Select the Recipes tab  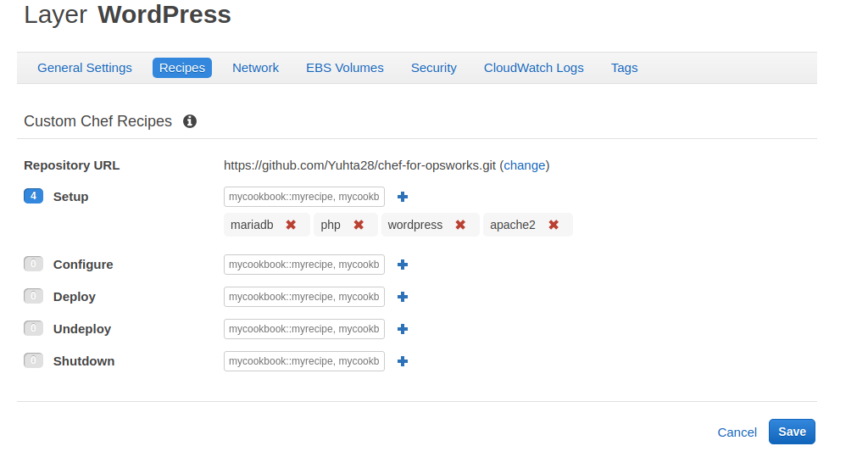click(x=182, y=68)
